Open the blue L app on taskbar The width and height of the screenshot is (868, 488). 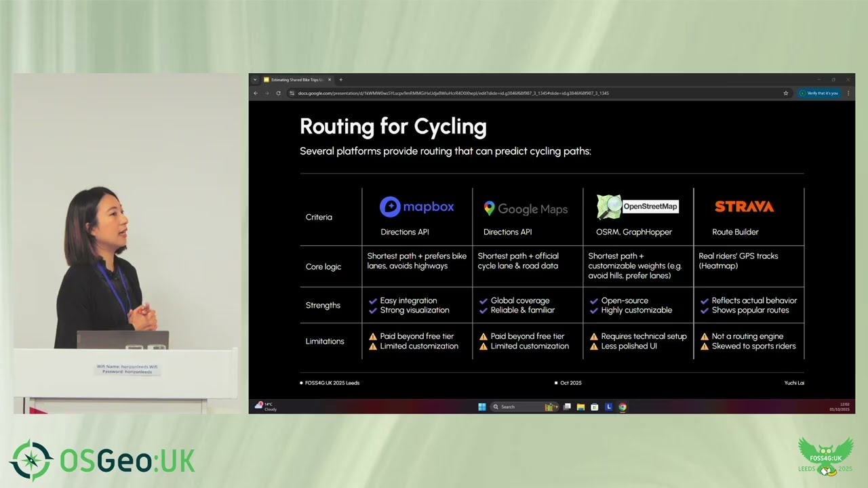pyautogui.click(x=608, y=407)
